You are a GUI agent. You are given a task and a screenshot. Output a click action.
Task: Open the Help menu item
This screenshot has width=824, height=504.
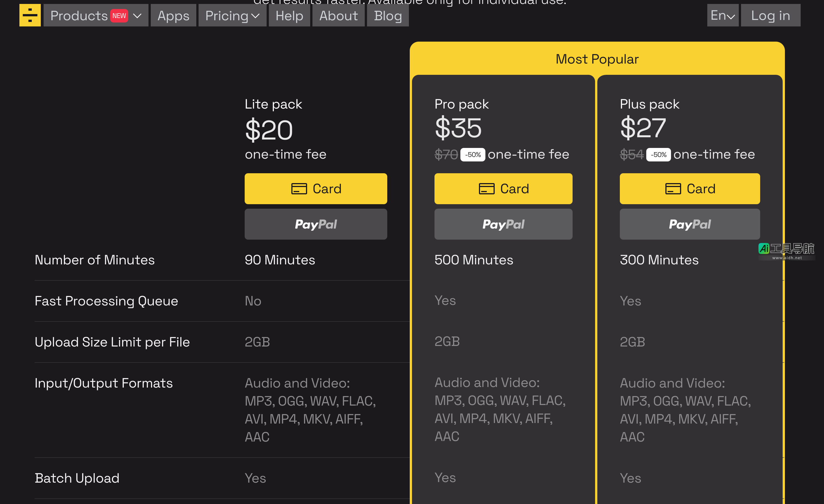[x=289, y=16]
